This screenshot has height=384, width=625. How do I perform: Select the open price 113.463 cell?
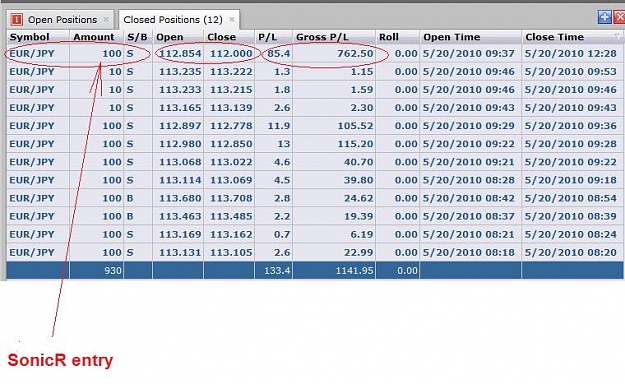point(180,217)
